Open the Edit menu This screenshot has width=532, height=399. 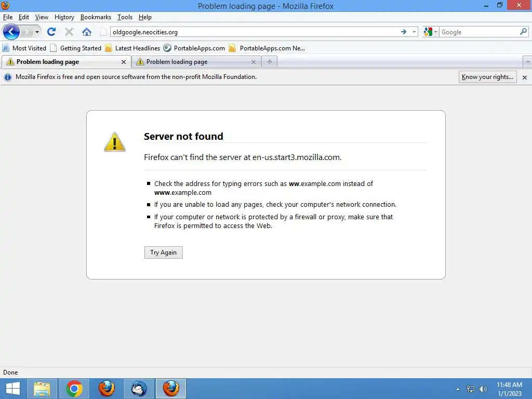point(24,17)
